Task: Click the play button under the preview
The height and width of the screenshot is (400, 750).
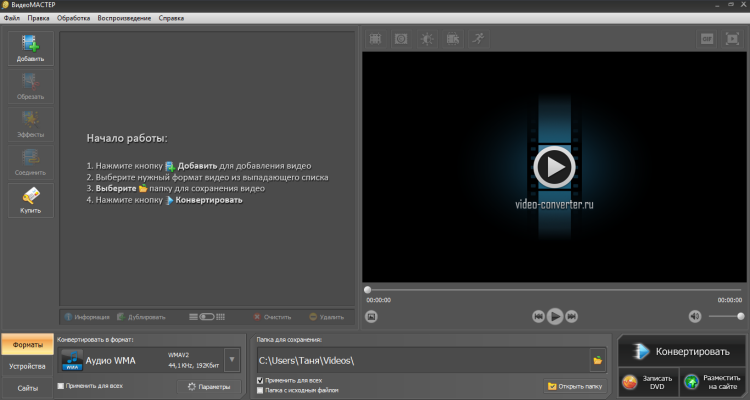Action: pyautogui.click(x=555, y=316)
